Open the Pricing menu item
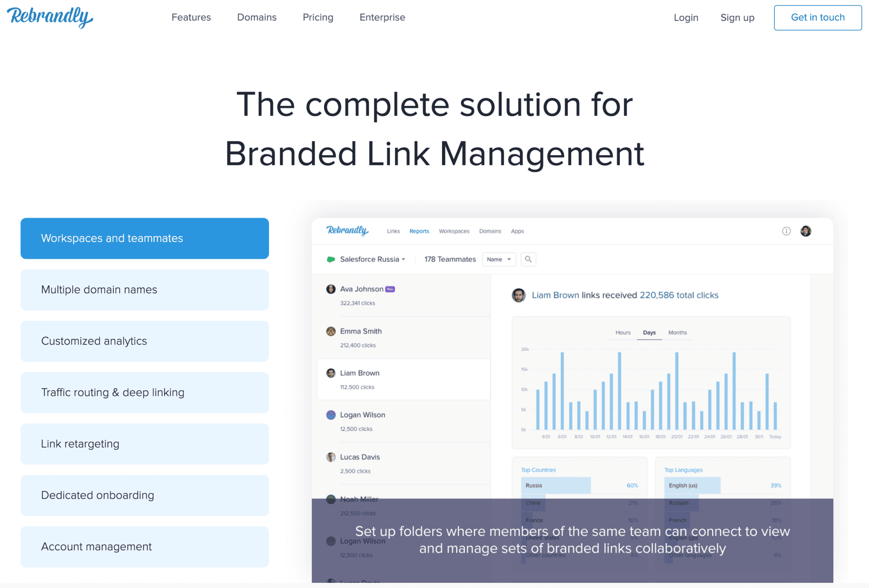This screenshot has width=869, height=588. pos(318,17)
